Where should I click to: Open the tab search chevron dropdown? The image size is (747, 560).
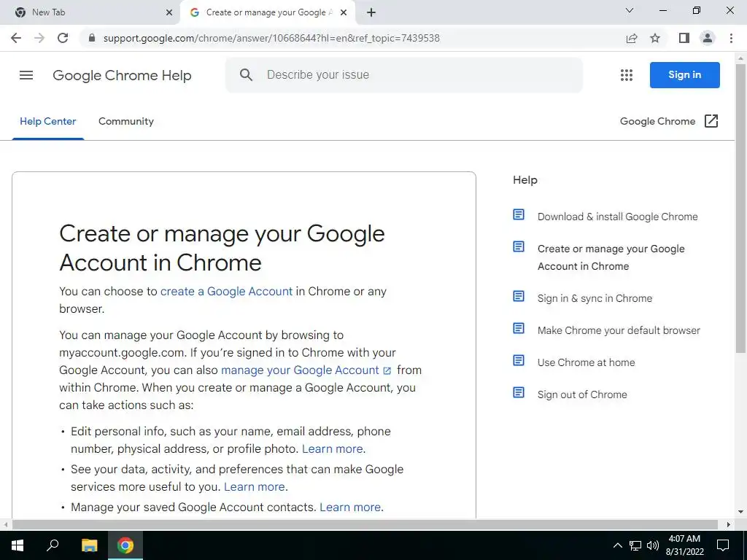(630, 10)
